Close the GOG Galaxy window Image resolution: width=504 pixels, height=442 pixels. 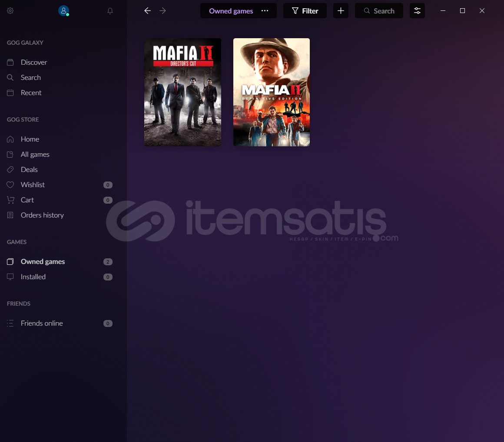pos(482,10)
